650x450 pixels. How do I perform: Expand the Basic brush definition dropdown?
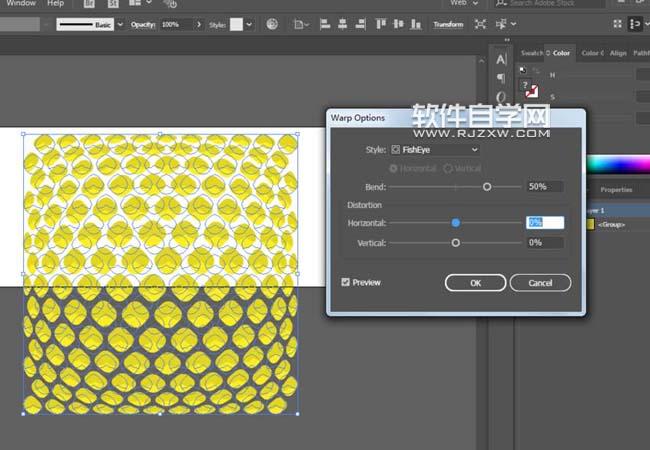[x=121, y=24]
